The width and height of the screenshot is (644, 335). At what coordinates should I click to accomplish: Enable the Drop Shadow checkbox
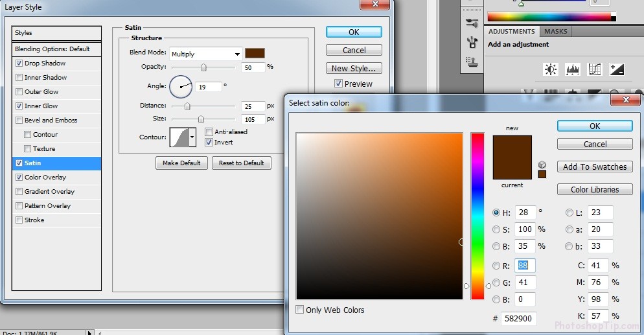[19, 64]
